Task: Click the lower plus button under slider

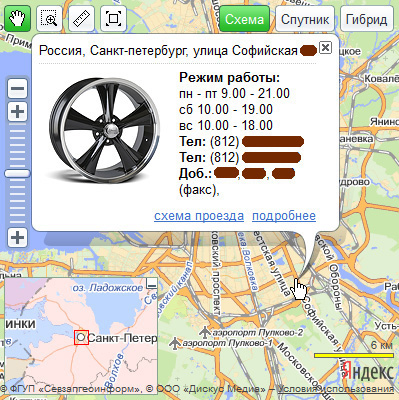Action: [17, 238]
